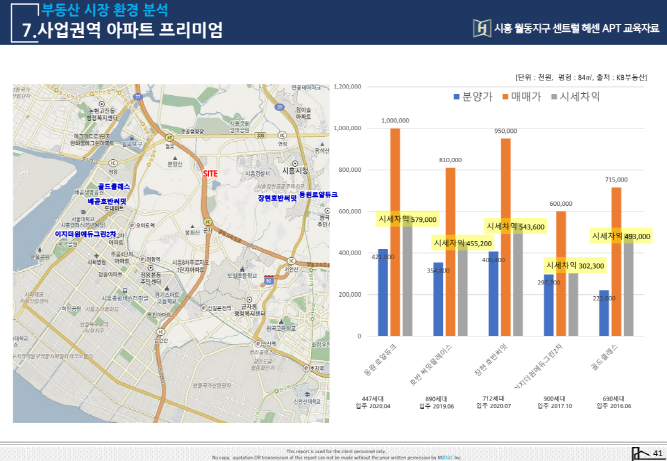667x461 pixels.
Task: Click the 동원로얄듀크 map label
Action: (319, 194)
